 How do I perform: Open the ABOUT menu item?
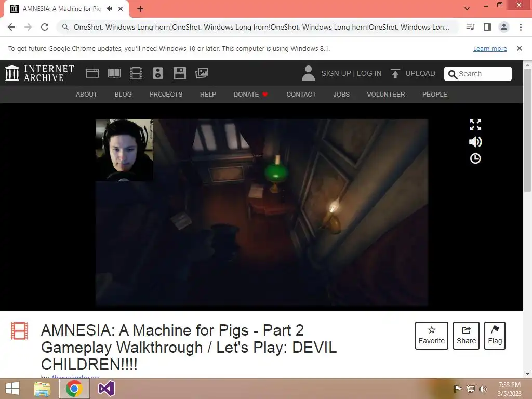87,95
